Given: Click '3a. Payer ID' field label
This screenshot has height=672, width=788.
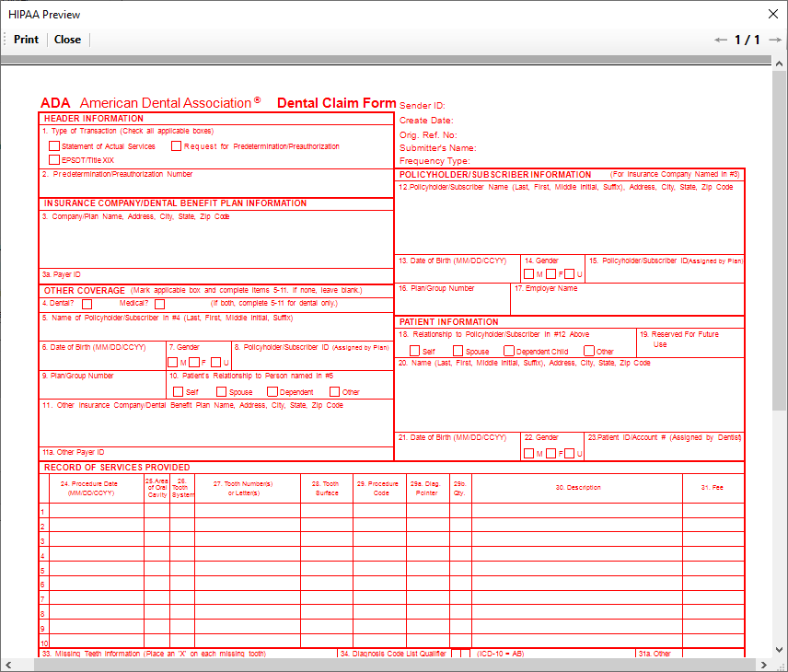Looking at the screenshot, I should click(x=62, y=274).
